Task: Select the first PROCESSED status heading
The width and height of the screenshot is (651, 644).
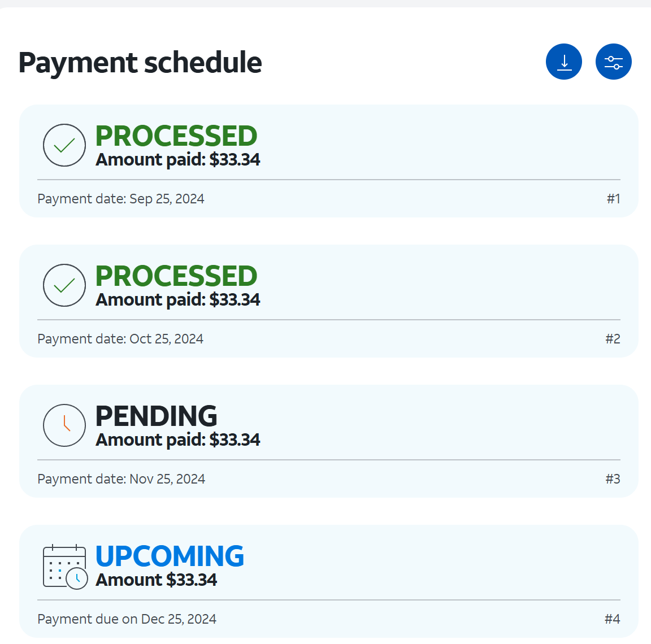Action: (176, 136)
